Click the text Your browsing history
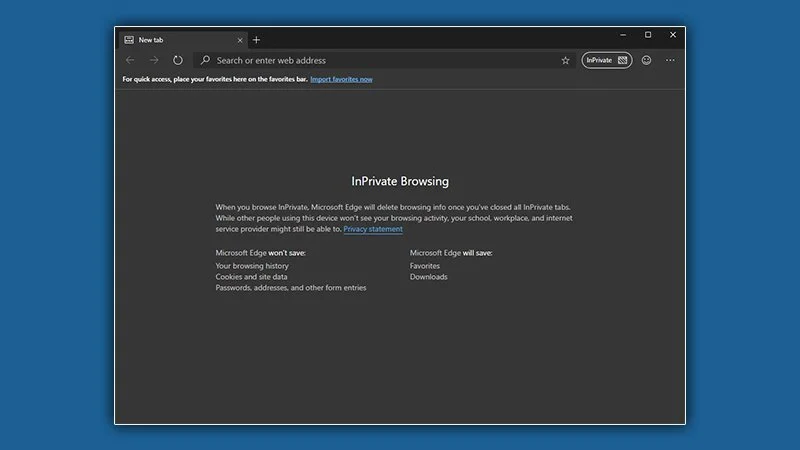Screen dimensions: 800x450 pos(252,266)
